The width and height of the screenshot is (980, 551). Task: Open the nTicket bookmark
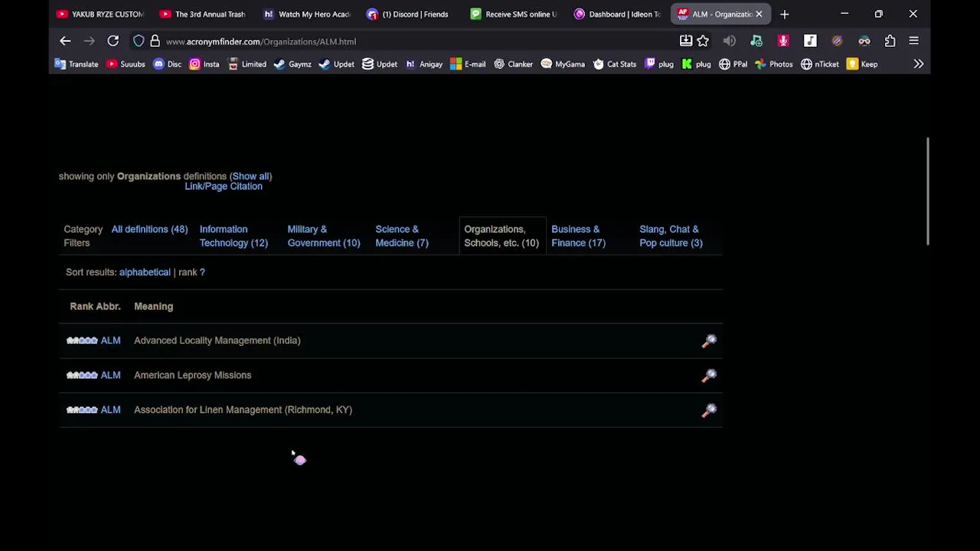point(819,64)
